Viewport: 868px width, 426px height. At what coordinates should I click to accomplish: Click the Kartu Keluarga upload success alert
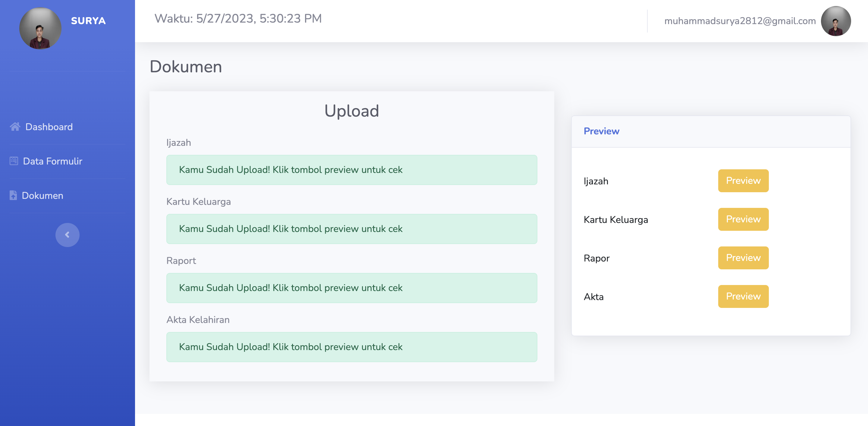(351, 229)
